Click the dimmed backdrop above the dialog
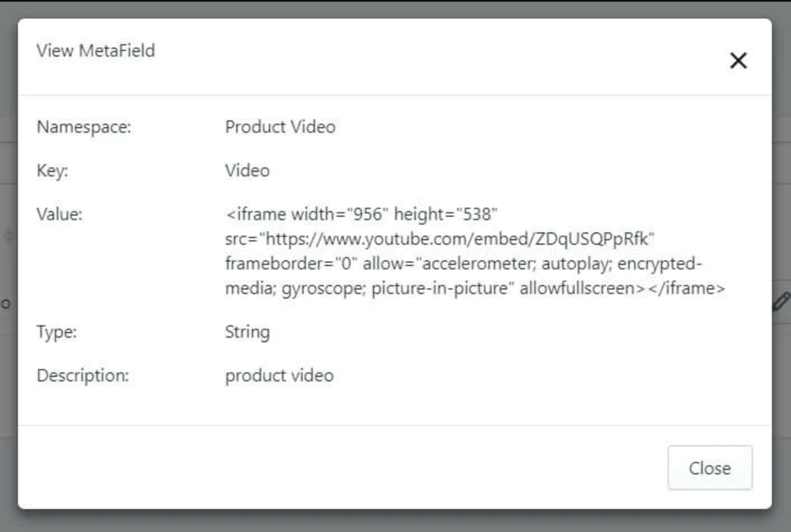 click(395, 8)
